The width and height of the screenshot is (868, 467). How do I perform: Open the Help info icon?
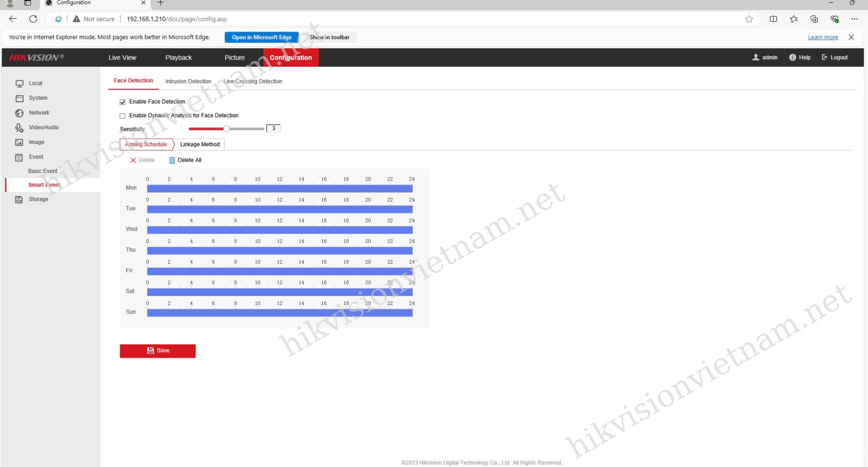coord(792,57)
